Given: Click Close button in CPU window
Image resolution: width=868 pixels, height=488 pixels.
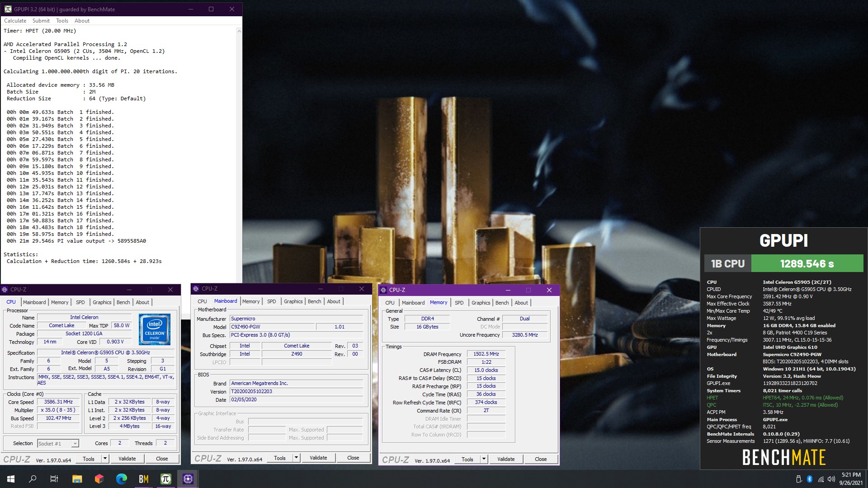Looking at the screenshot, I should (162, 459).
